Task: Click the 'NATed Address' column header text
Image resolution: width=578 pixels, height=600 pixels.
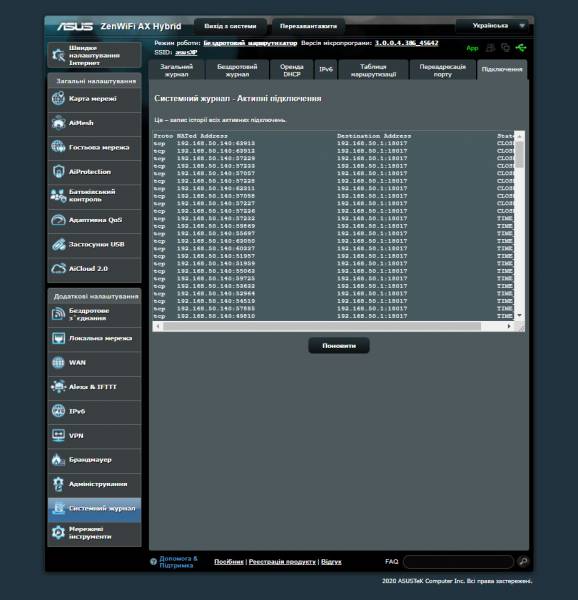Action: [x=202, y=136]
